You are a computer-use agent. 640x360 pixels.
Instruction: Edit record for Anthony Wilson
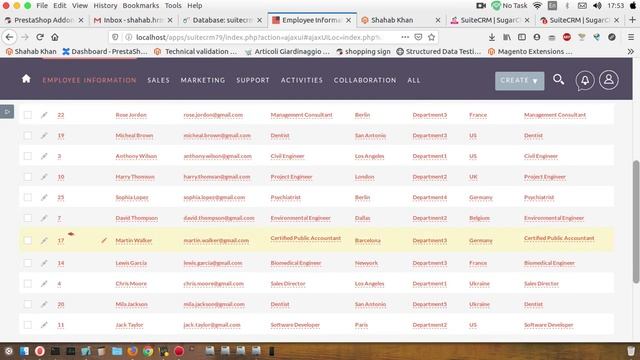point(44,156)
